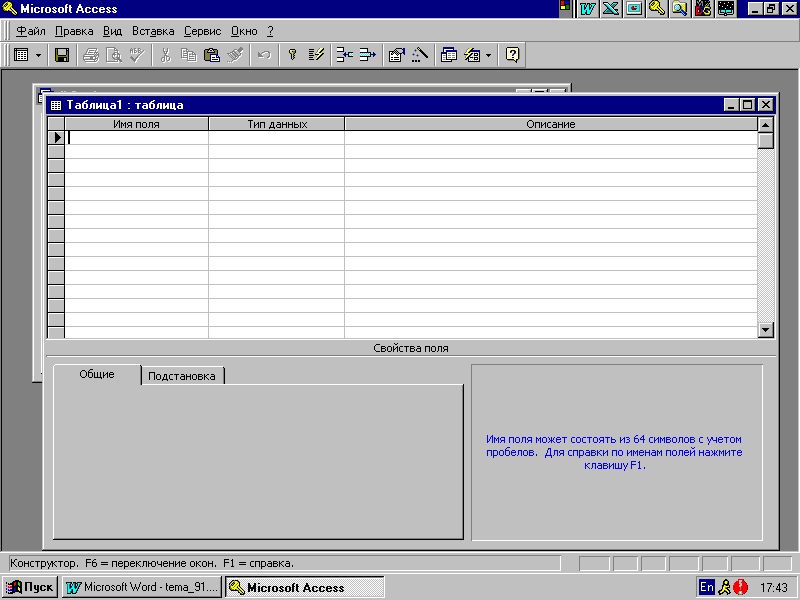Maximize the Таблица1 table window
This screenshot has height=600, width=800.
point(747,105)
